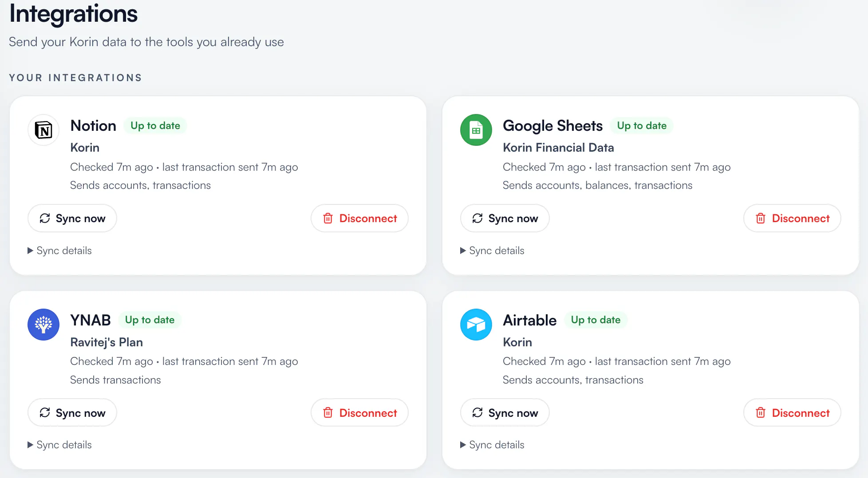Select the 'Ravitej's Plan' budget name
Screen dimensions: 868x478
click(x=107, y=342)
